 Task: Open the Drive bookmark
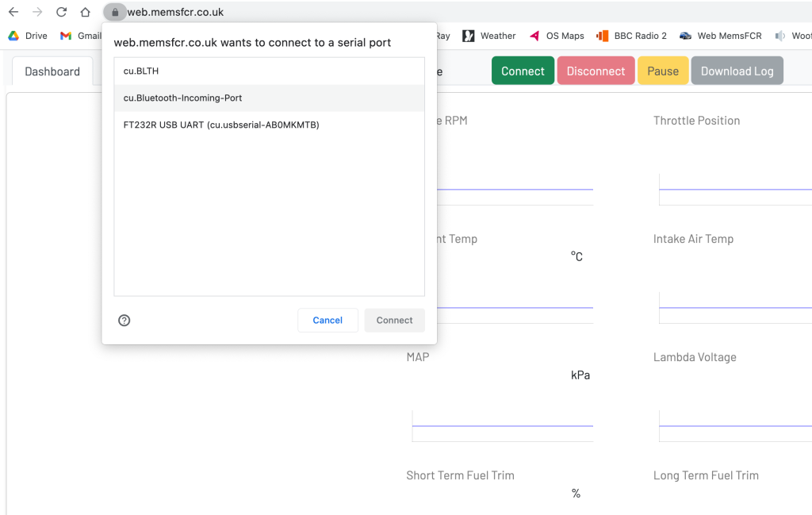[28, 36]
